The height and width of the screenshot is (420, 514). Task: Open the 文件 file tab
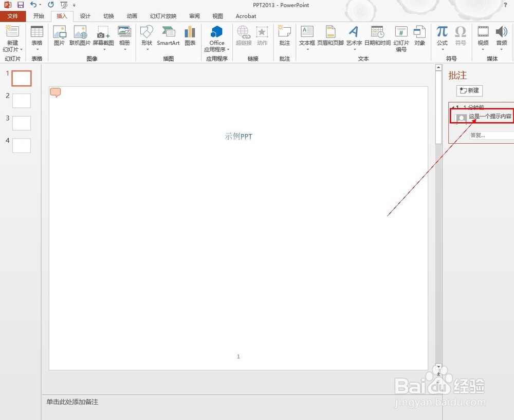coord(13,16)
